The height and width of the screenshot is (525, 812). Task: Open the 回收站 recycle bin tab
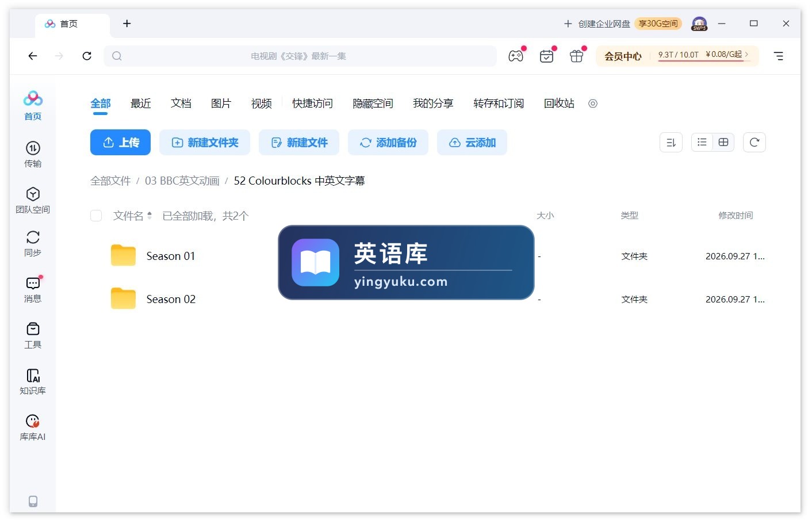click(x=559, y=104)
